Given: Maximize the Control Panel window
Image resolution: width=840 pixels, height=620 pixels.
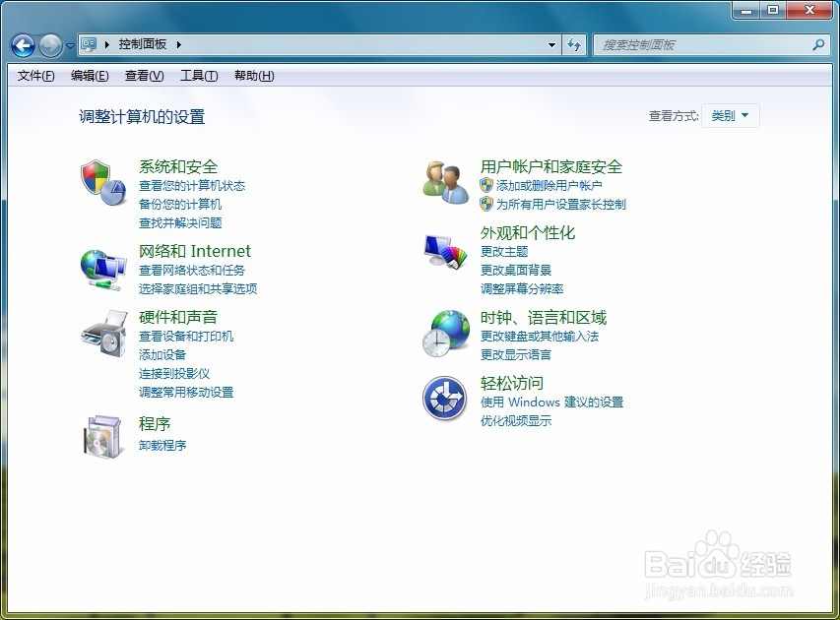Looking at the screenshot, I should click(x=772, y=10).
